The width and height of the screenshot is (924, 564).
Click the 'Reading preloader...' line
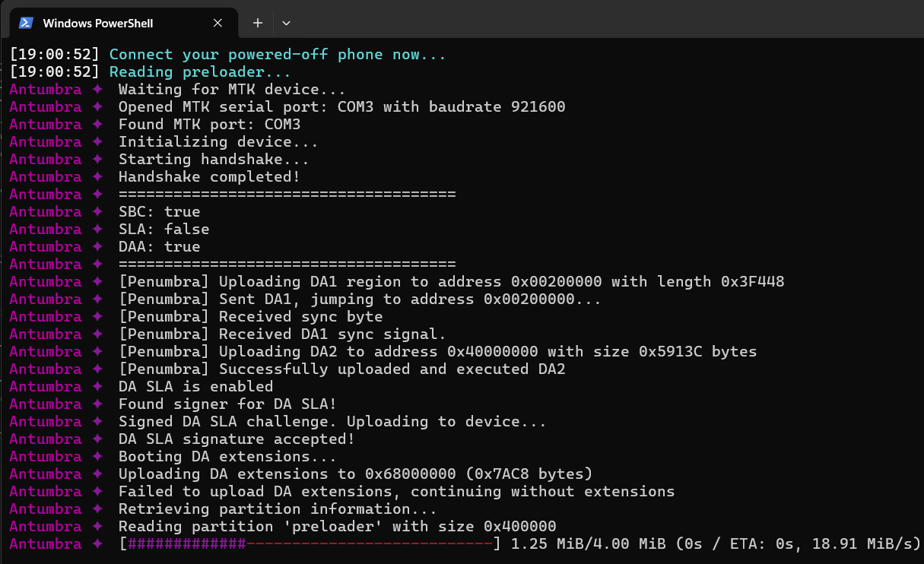[200, 72]
